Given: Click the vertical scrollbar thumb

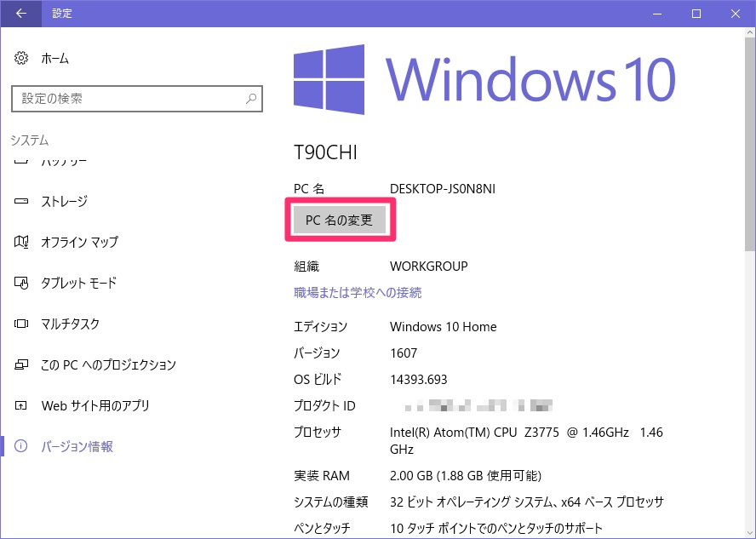Looking at the screenshot, I should (x=750, y=144).
